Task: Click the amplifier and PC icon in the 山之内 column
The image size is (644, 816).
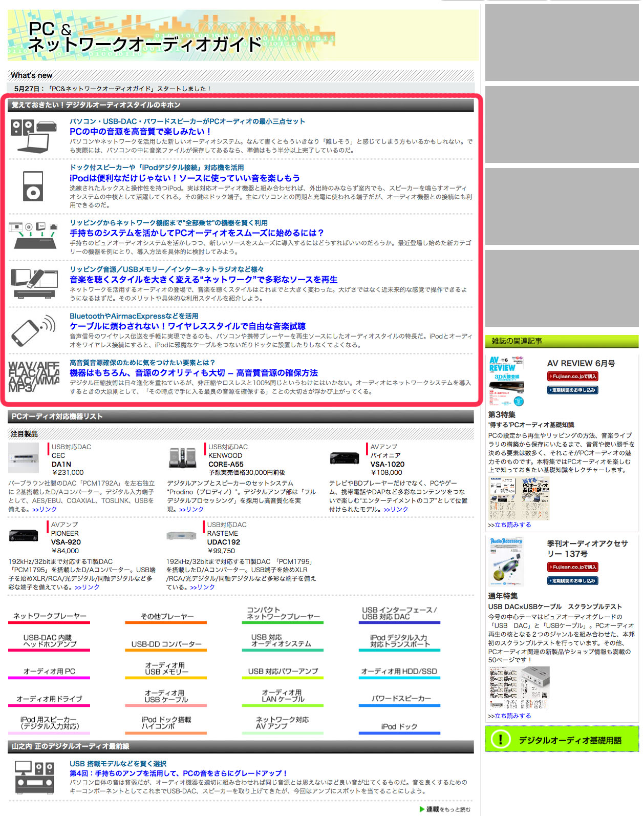Action: [34, 777]
